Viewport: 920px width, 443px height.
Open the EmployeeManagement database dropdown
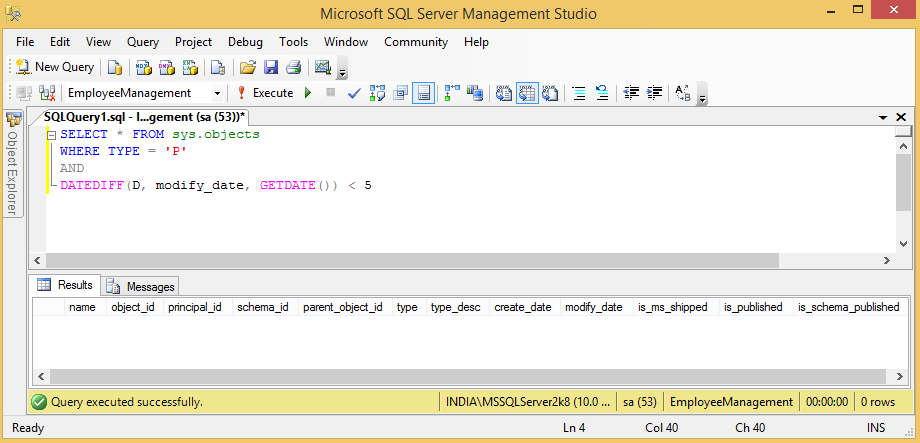pos(218,93)
